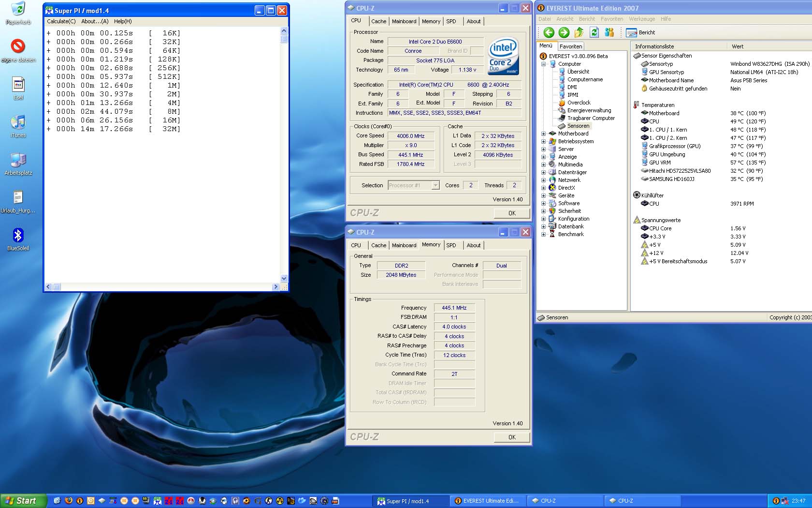Switch to the Favoriten tab in EVEREST
Image resolution: width=812 pixels, height=508 pixels.
(x=571, y=46)
